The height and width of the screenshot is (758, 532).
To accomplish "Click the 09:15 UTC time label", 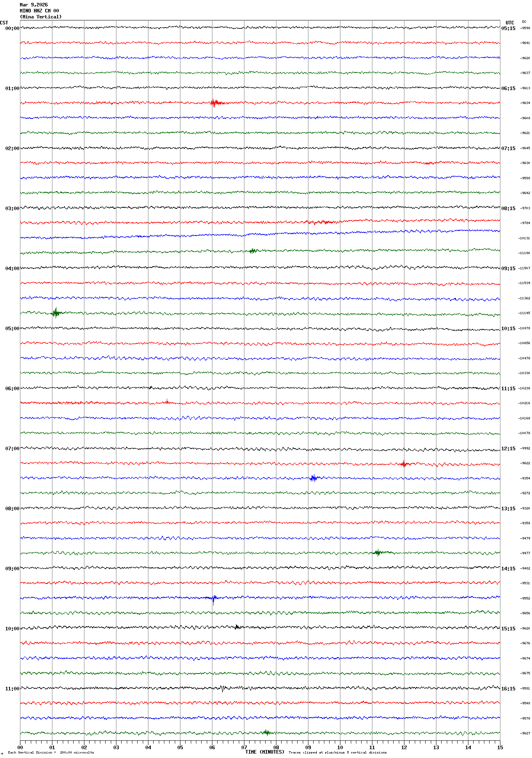I will click(508, 269).
